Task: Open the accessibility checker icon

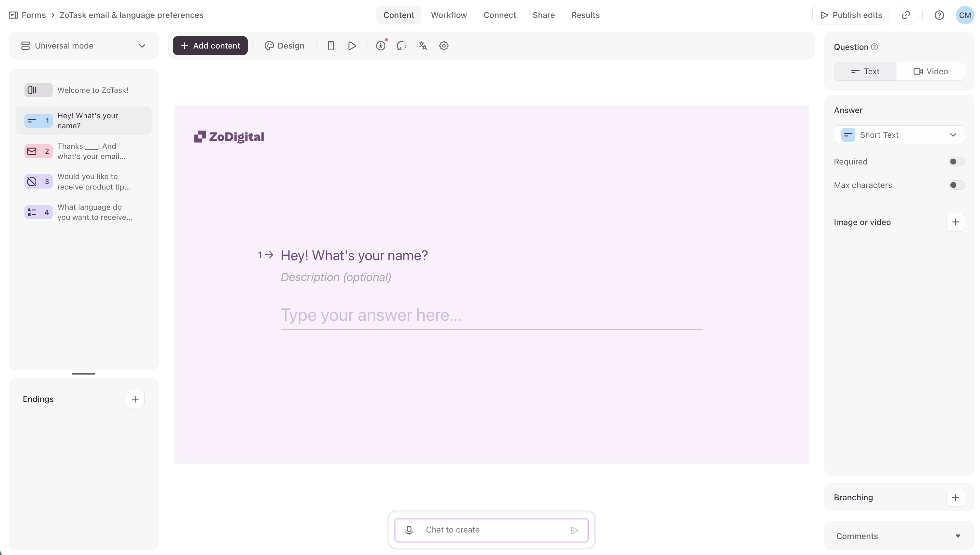Action: pos(381,46)
